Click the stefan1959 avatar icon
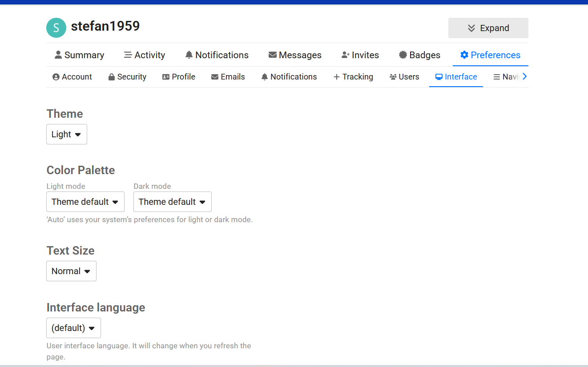This screenshot has height=367, width=588. pyautogui.click(x=56, y=28)
